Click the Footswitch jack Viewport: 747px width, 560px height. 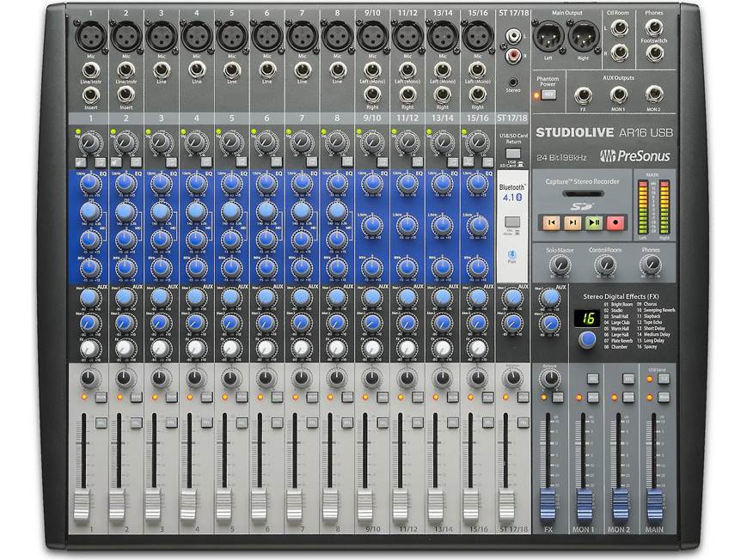[654, 53]
